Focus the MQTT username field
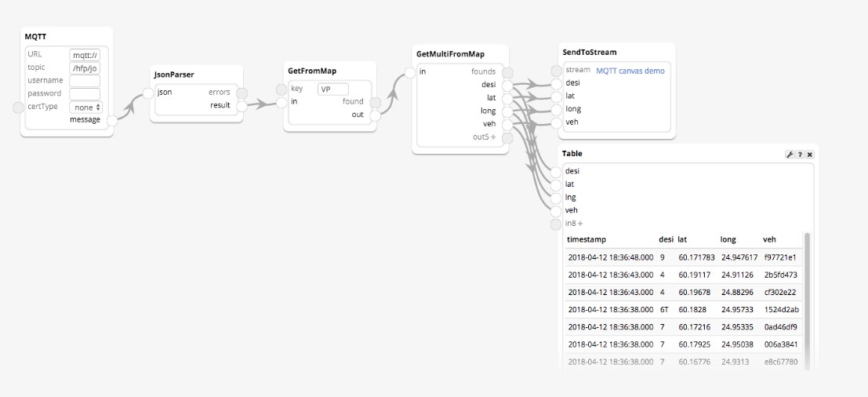The width and height of the screenshot is (868, 397). (85, 81)
